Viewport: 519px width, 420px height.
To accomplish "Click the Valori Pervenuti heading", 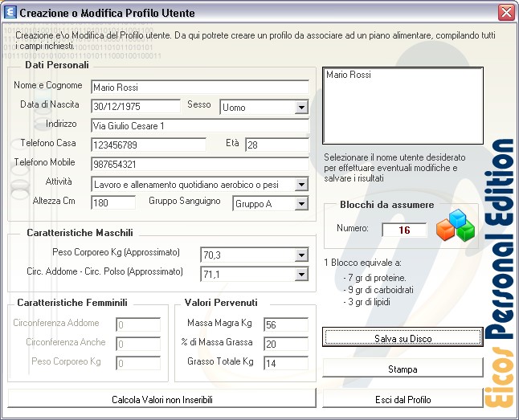I will tap(221, 302).
